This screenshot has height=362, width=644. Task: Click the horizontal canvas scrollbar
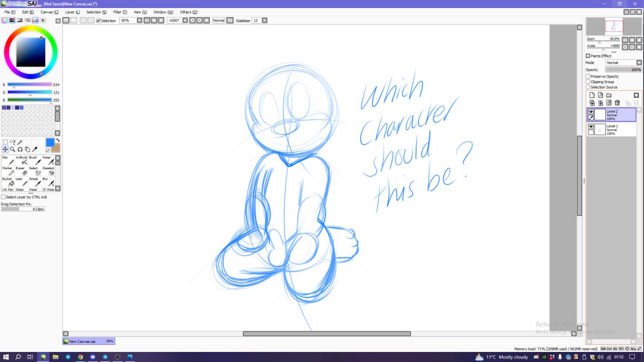tap(327, 334)
